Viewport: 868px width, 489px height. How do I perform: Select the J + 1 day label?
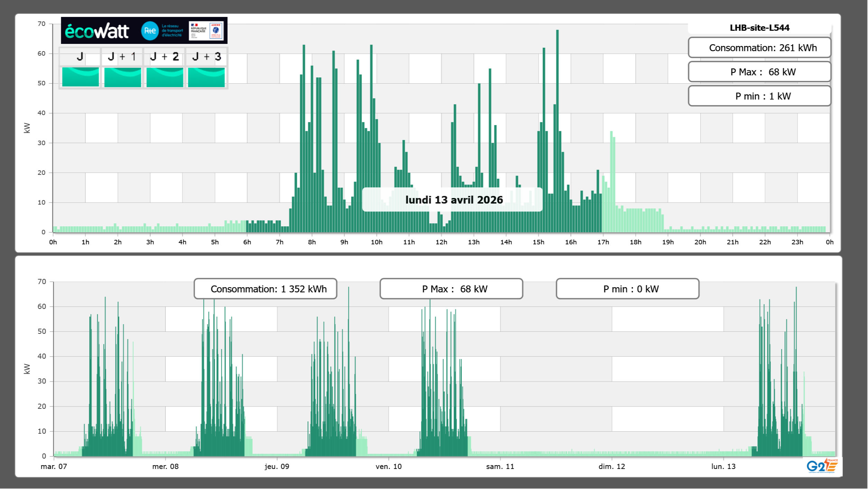[122, 57]
